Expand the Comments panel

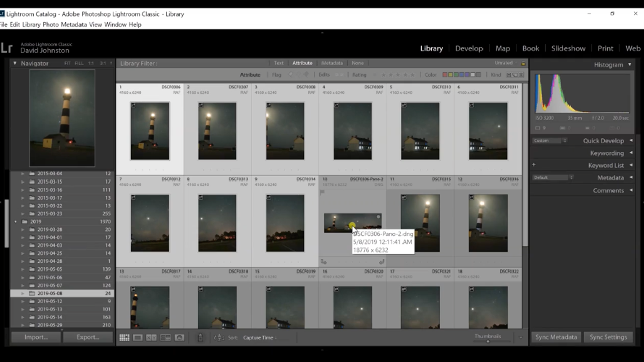[x=631, y=190]
